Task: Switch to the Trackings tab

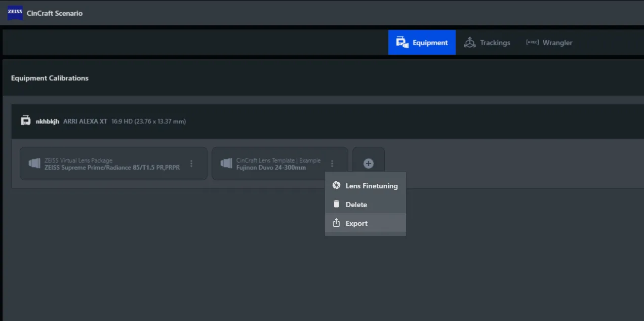Action: (487, 43)
